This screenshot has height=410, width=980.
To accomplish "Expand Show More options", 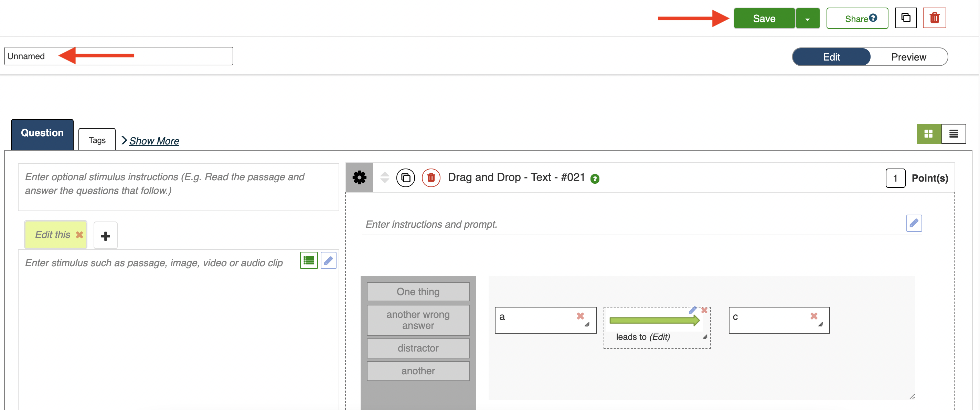I will point(154,141).
